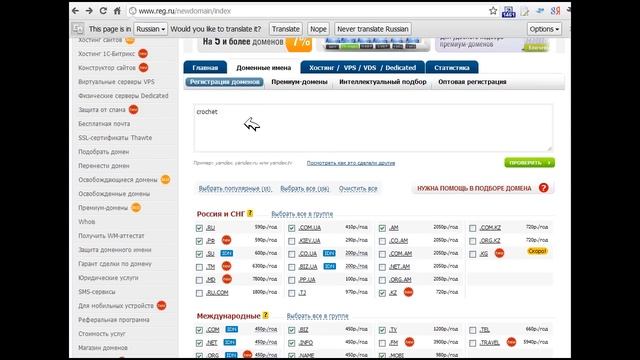The width and height of the screenshot is (640, 360).
Task: Open the Перенести домен sidebar link
Action: point(104,166)
